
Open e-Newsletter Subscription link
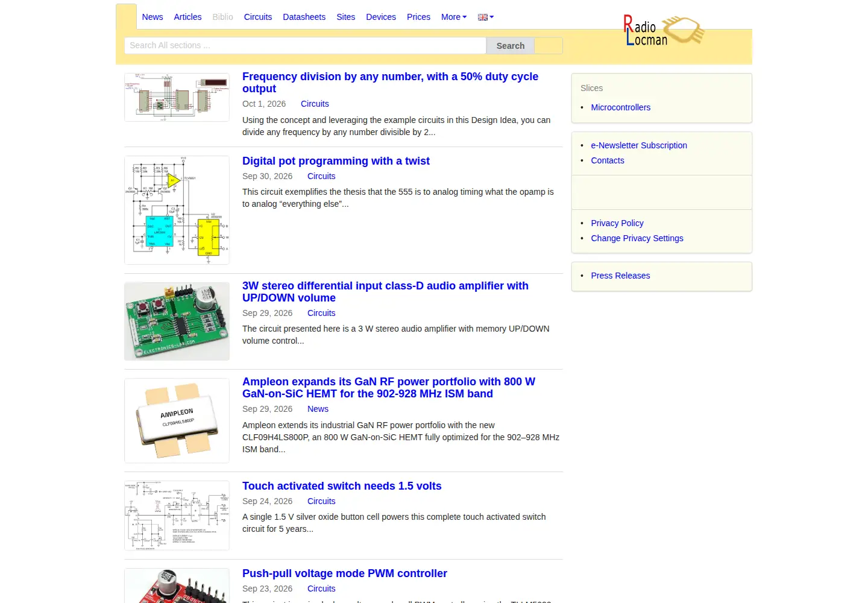pyautogui.click(x=639, y=145)
